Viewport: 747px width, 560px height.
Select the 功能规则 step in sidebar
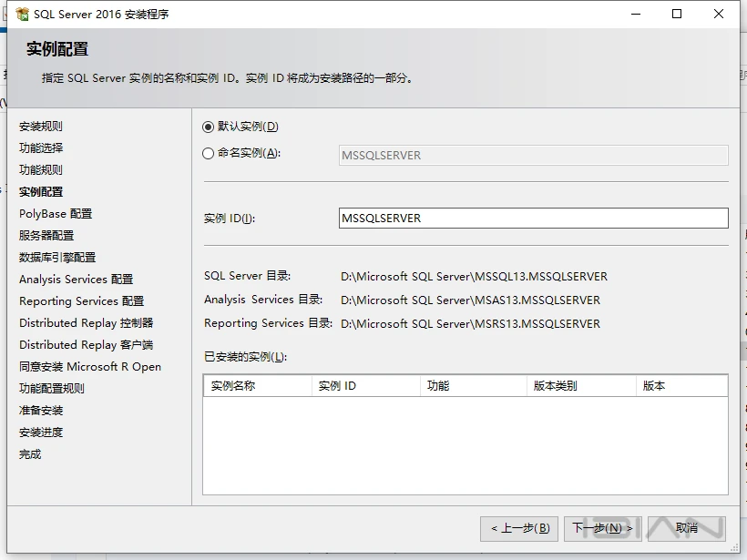(x=41, y=170)
